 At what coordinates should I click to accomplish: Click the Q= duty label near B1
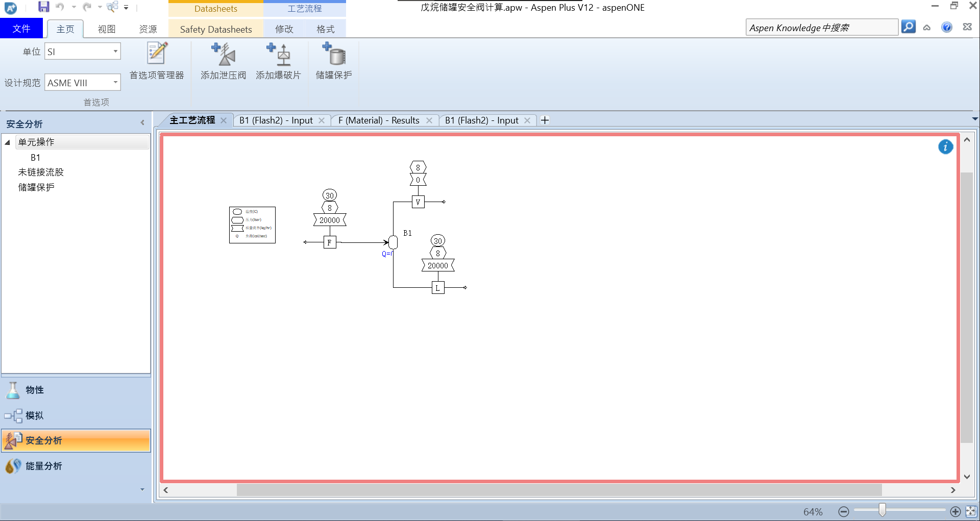(387, 254)
